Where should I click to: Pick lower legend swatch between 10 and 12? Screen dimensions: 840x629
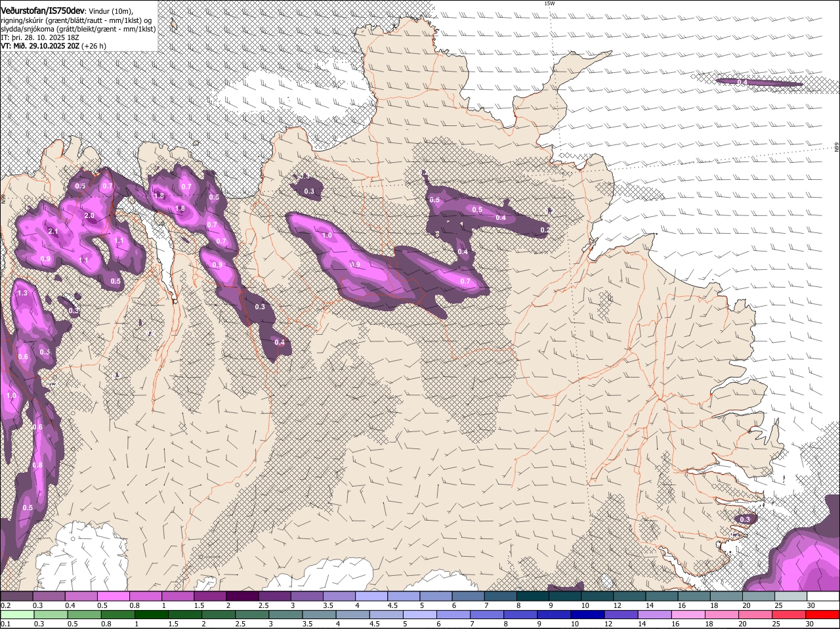(x=588, y=615)
